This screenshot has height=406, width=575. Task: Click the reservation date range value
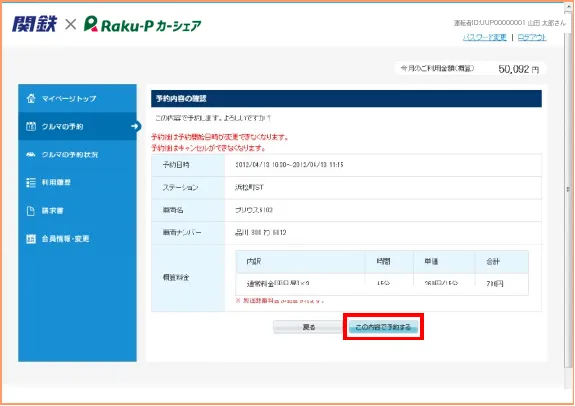(289, 165)
